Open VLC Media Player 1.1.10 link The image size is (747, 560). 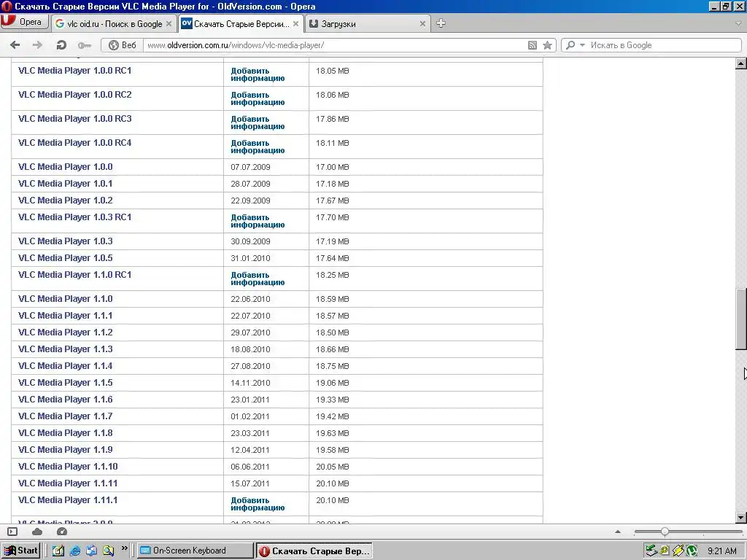pyautogui.click(x=68, y=466)
